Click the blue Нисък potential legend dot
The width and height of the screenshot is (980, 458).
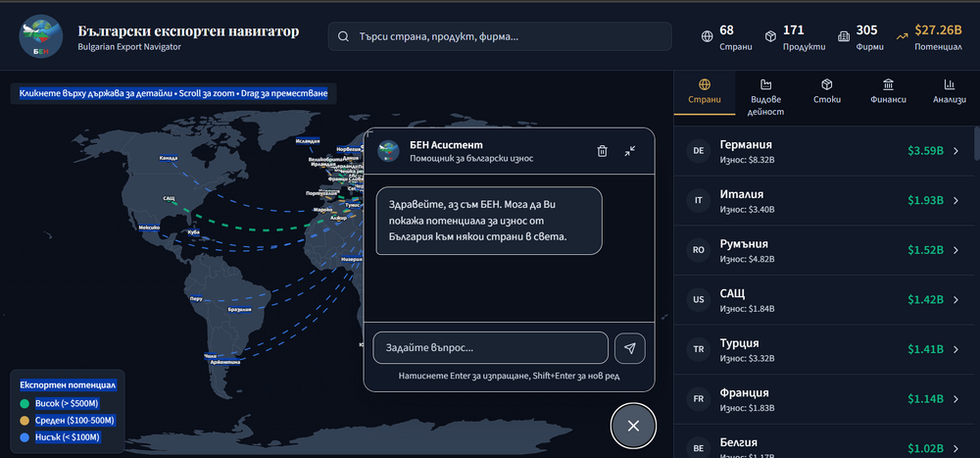pos(24,437)
